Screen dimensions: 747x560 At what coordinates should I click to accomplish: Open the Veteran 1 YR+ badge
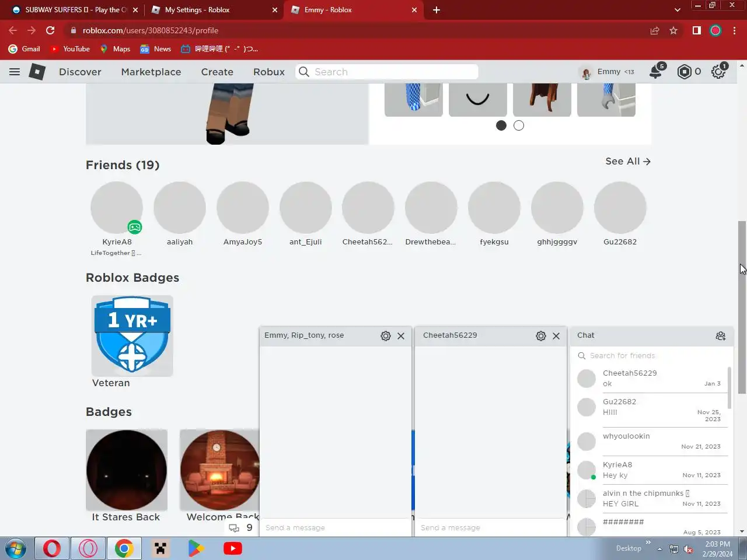(x=132, y=336)
